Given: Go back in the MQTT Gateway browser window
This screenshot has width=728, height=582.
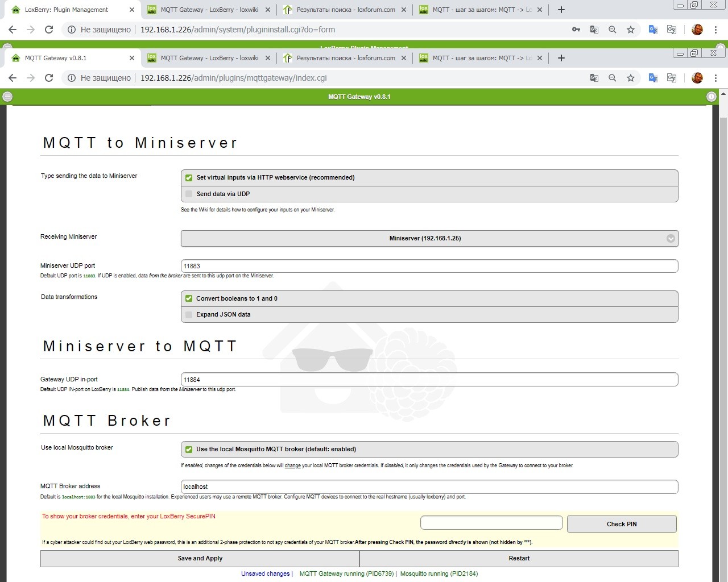Looking at the screenshot, I should click(x=13, y=78).
